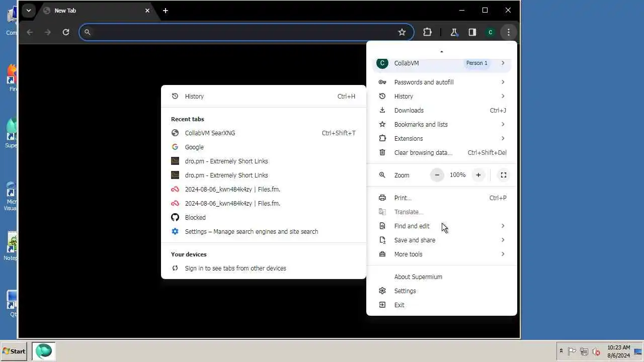The width and height of the screenshot is (644, 362).
Task: Choose Exit to quit browser
Action: [x=442, y=305]
